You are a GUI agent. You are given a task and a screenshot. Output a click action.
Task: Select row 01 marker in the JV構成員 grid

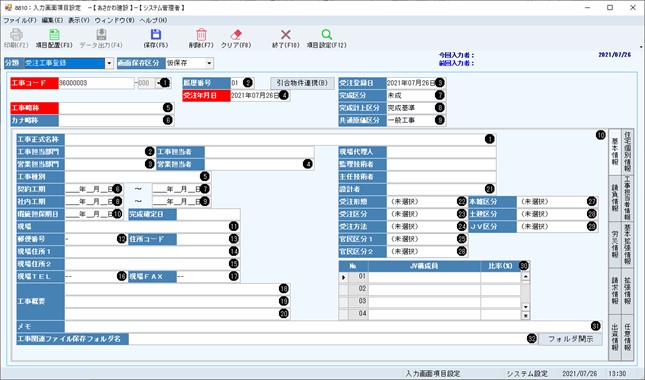(343, 277)
